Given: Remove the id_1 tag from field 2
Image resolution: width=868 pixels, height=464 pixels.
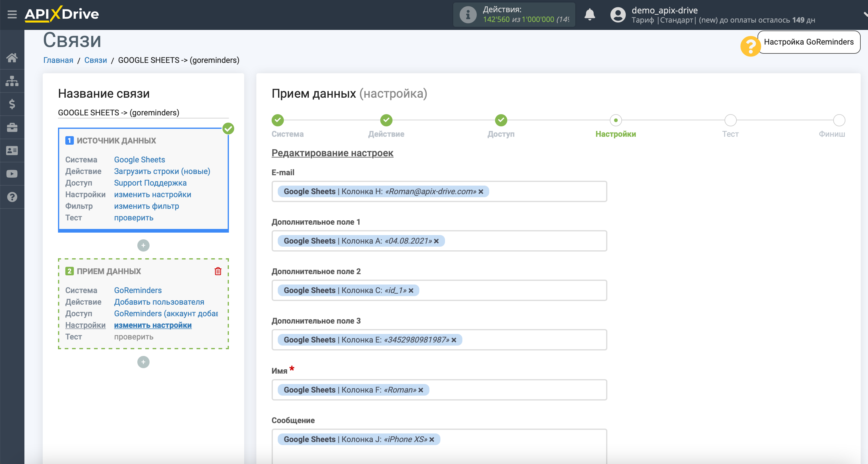Looking at the screenshot, I should coord(411,291).
